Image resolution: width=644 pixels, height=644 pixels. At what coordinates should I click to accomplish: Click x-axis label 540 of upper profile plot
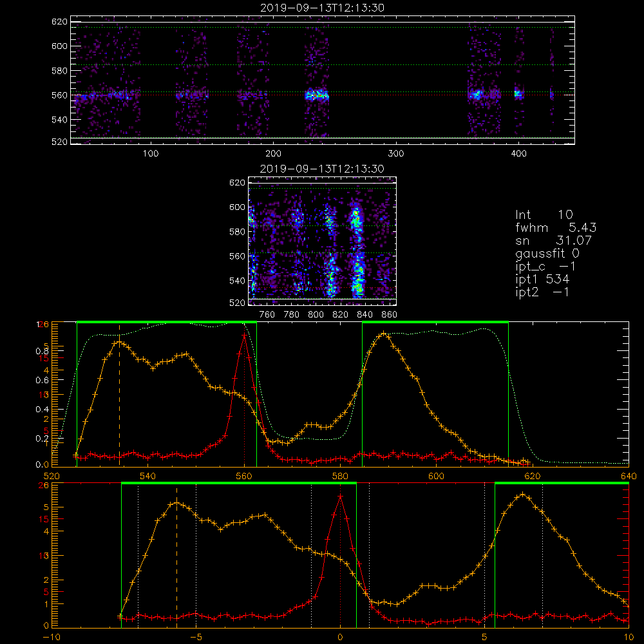(148, 476)
